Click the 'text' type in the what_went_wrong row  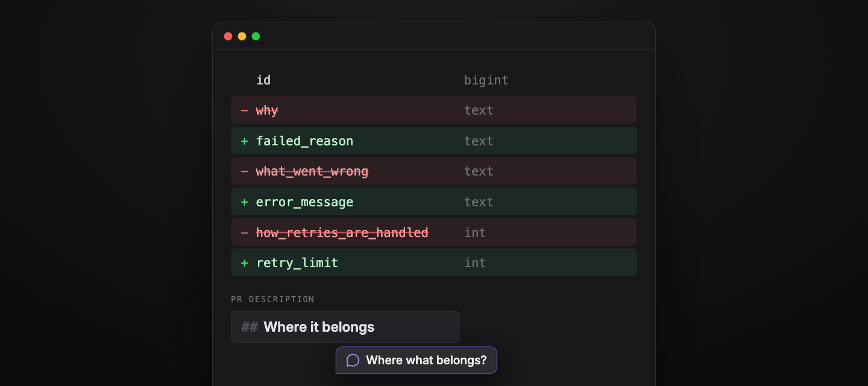479,171
